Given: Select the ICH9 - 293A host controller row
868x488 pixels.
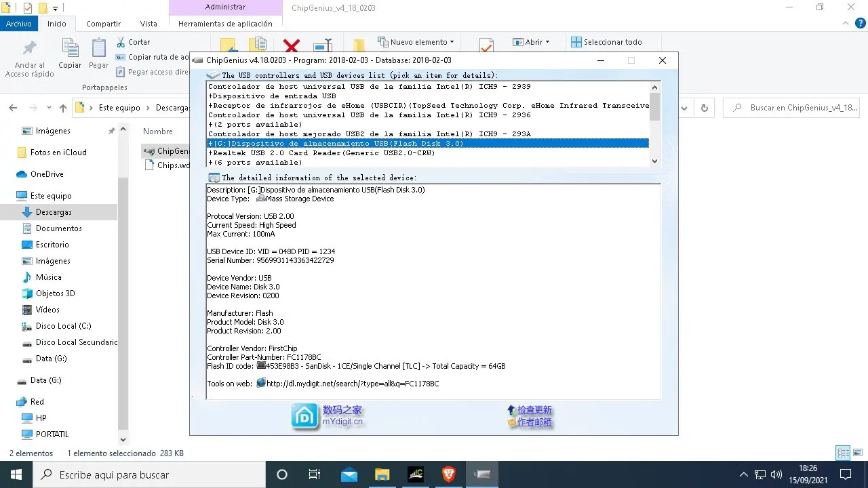Looking at the screenshot, I should (x=427, y=134).
